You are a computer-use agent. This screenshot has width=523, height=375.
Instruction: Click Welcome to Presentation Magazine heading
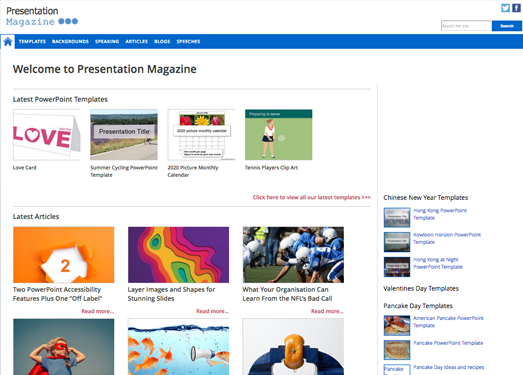(104, 69)
